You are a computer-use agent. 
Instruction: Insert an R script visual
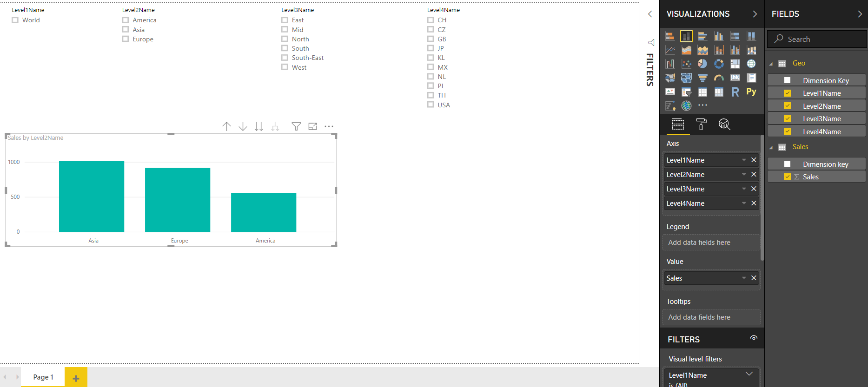[735, 92]
